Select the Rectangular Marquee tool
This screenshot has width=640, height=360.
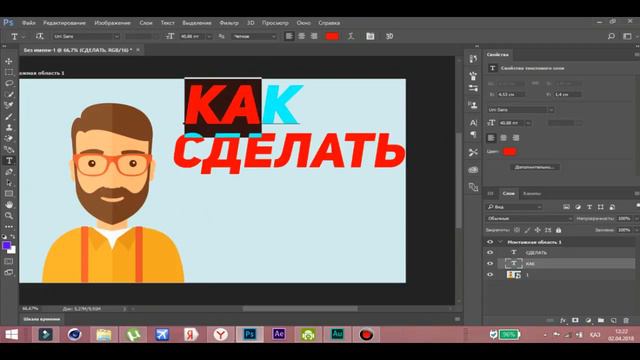coord(9,72)
